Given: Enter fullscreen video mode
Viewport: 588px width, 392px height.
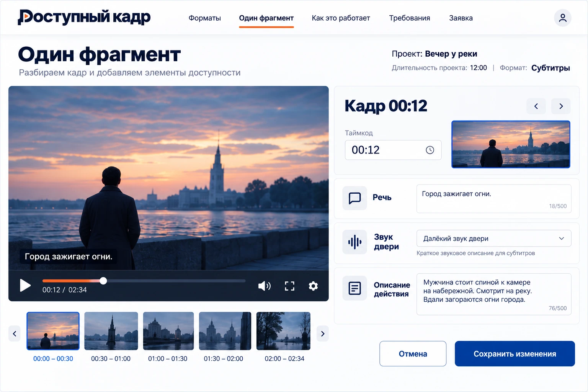Looking at the screenshot, I should click(x=289, y=286).
